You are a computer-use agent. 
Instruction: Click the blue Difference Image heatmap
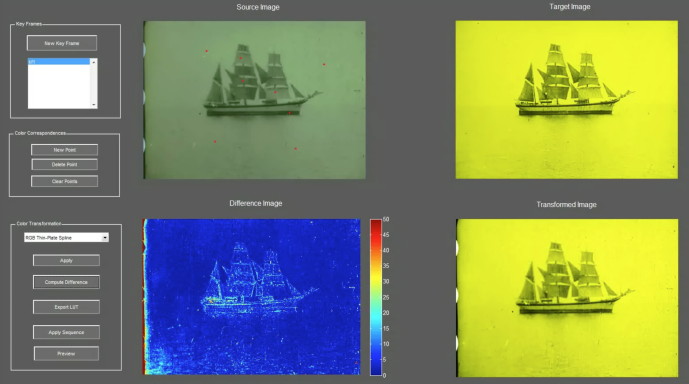pyautogui.click(x=251, y=297)
